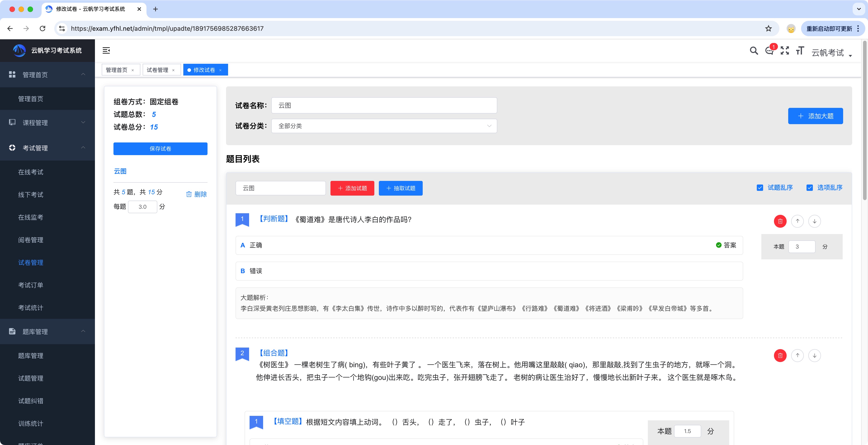Image resolution: width=868 pixels, height=445 pixels.
Task: Move question 2 up
Action: [797, 355]
